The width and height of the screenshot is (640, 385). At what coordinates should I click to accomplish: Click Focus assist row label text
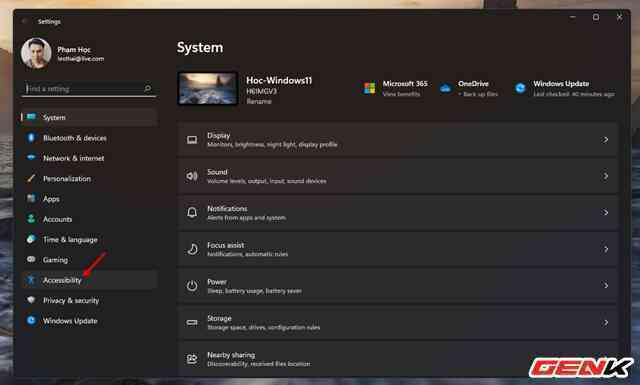226,245
